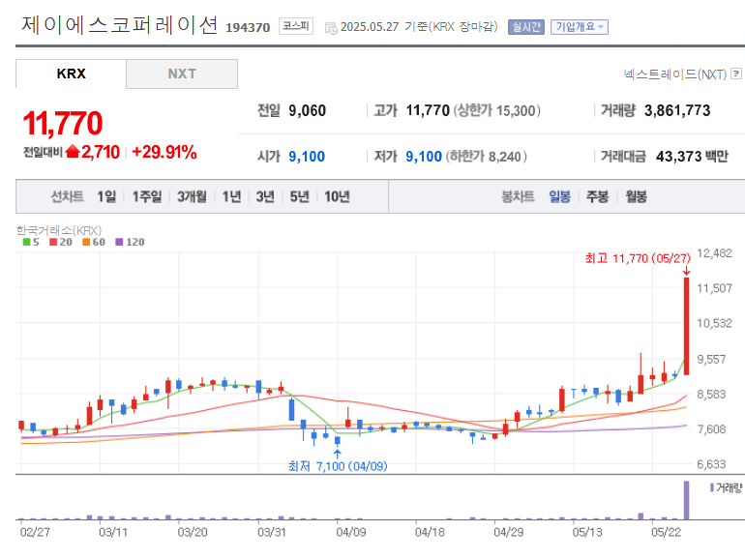Click the purple 120-day moving average legend
The height and width of the screenshot is (560, 745).
pos(129,242)
